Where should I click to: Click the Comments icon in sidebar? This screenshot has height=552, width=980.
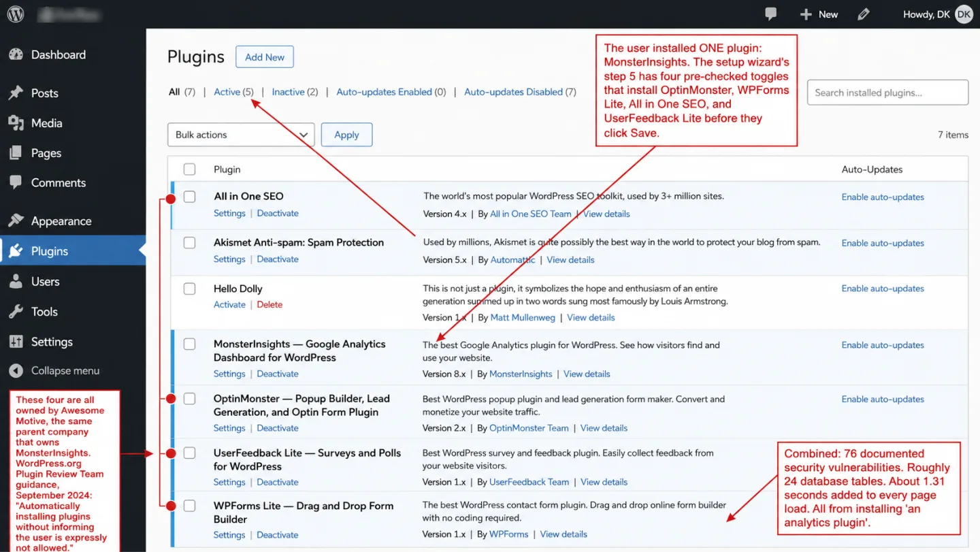click(16, 182)
